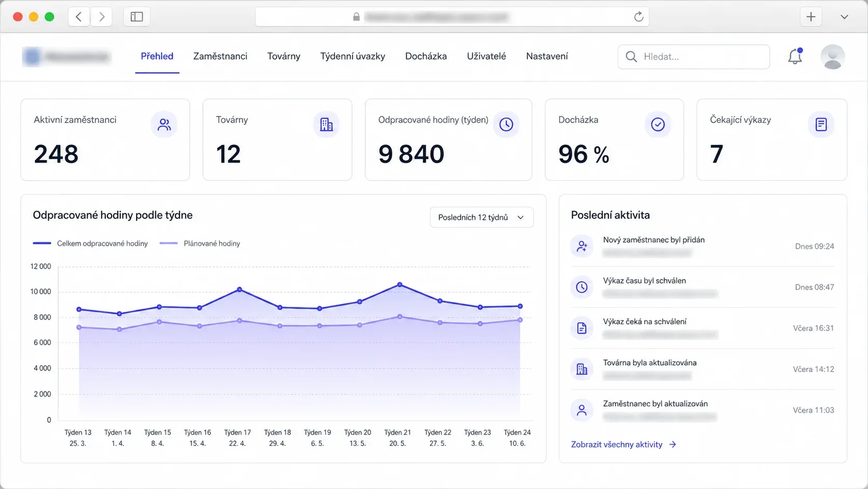Image resolution: width=868 pixels, height=489 pixels.
Task: Click the document icon on Čekající výkazy card
Action: pyautogui.click(x=821, y=125)
